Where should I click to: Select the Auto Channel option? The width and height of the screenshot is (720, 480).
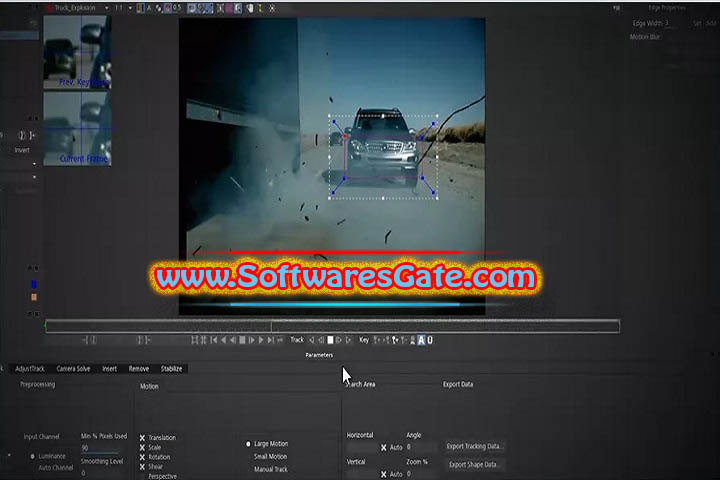coord(56,468)
